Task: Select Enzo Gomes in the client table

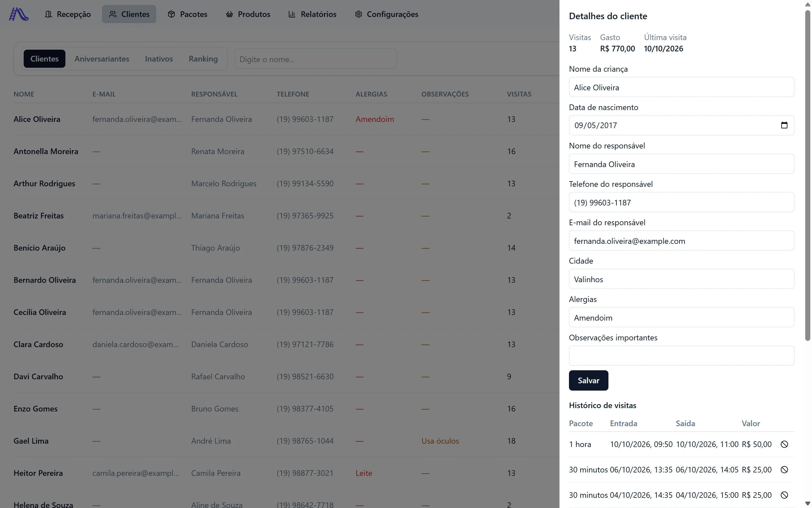Action: point(36,409)
